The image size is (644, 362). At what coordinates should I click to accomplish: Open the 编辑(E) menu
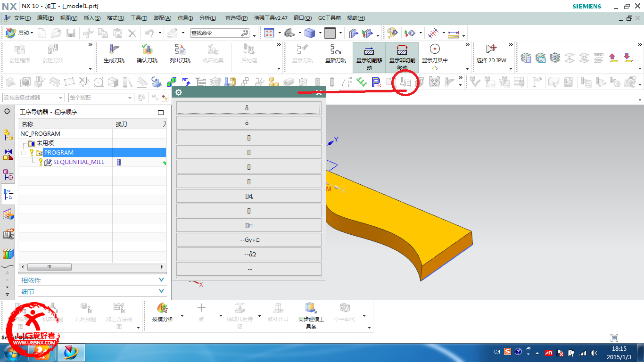point(45,18)
